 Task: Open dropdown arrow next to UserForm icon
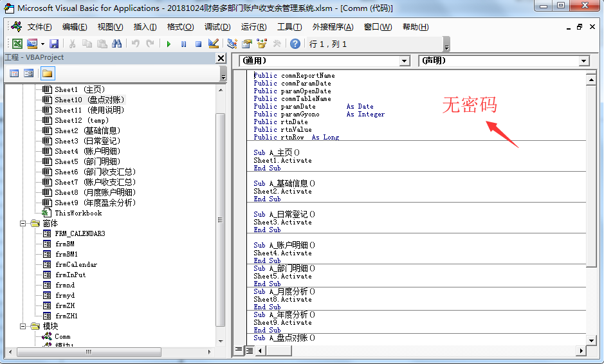tap(42, 44)
